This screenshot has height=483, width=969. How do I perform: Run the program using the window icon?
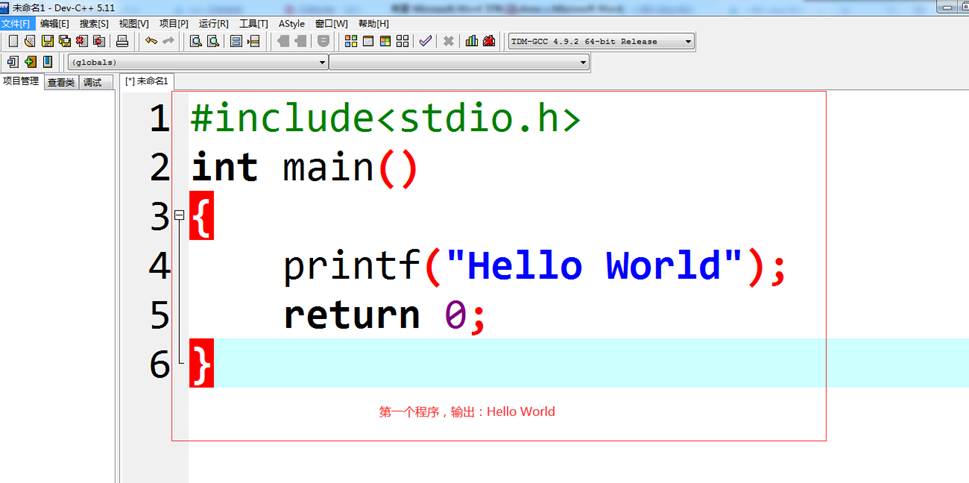(x=368, y=41)
